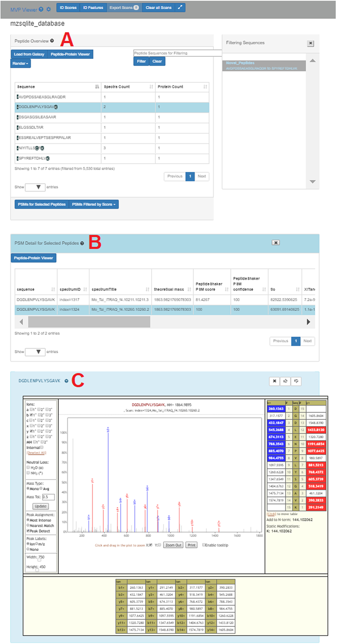This screenshot has width=337, height=644.
Task: Open the Render dropdown
Action: [20, 63]
